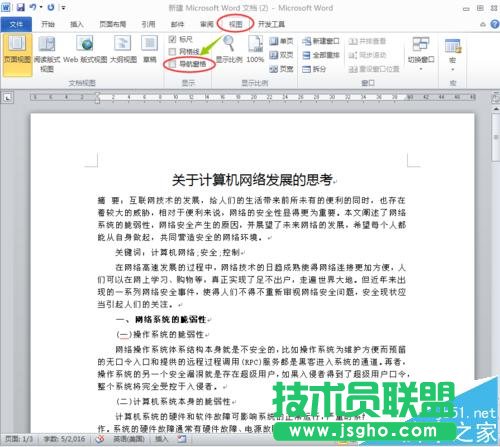The image size is (500, 447).
Task: Collapse the ribbon with the caret icon
Action: (x=483, y=24)
